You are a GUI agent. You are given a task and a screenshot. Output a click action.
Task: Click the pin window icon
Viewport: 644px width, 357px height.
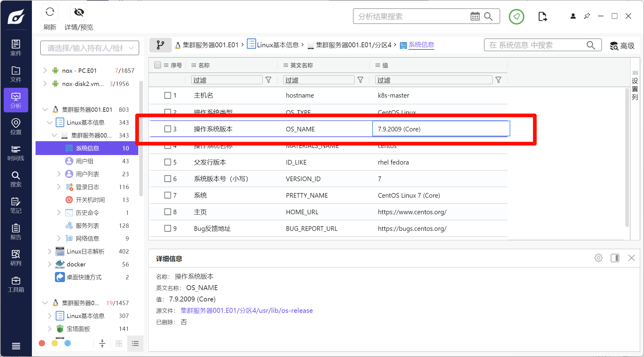pos(587,16)
